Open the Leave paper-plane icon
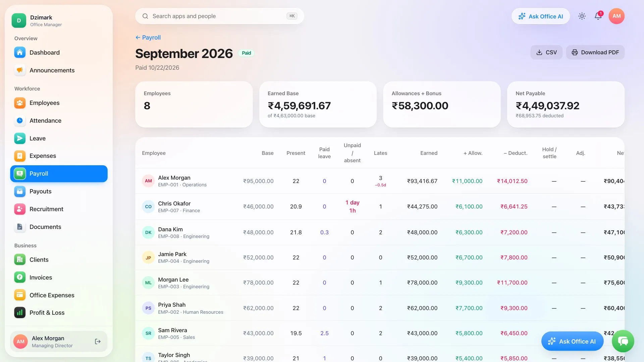Screen dimensions: 644x362 coord(20,138)
